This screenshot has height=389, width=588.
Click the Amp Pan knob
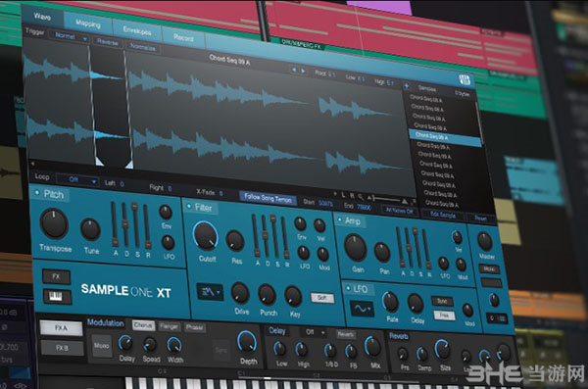[382, 252]
